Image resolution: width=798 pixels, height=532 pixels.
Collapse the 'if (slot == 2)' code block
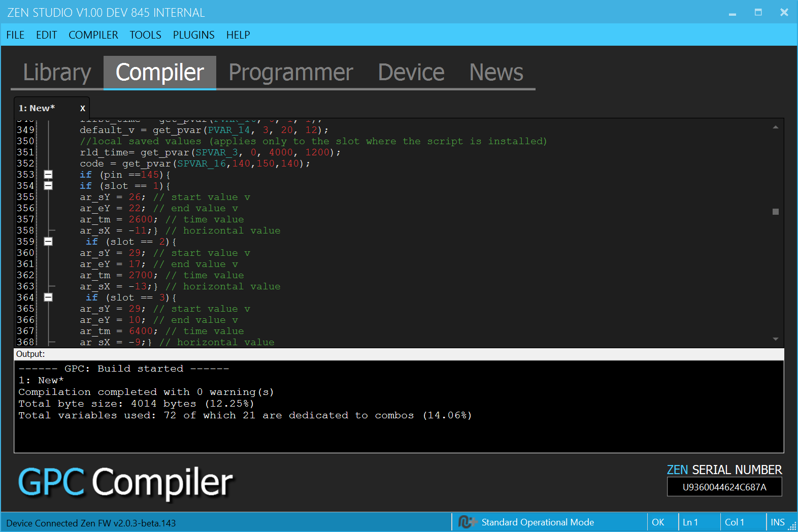[48, 242]
